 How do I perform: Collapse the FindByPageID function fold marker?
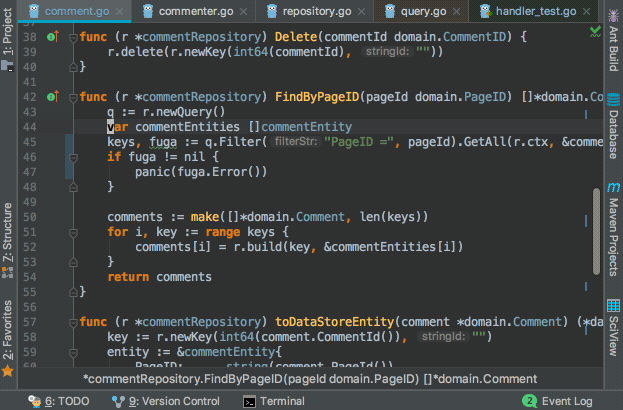pyautogui.click(x=73, y=97)
